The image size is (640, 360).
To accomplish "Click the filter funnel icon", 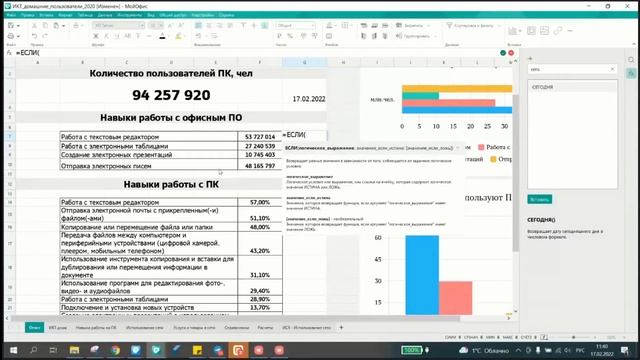I will click(x=449, y=25).
